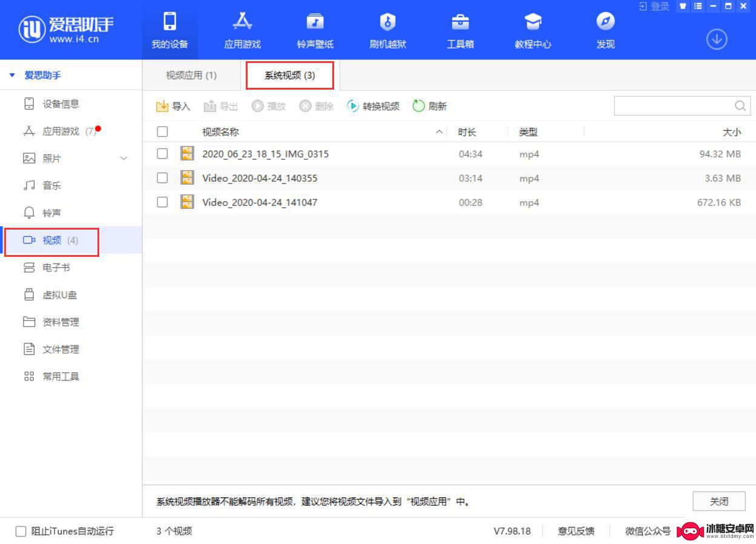Click the search magnifier icon
Viewport: 756px width, 544px height.
(740, 106)
